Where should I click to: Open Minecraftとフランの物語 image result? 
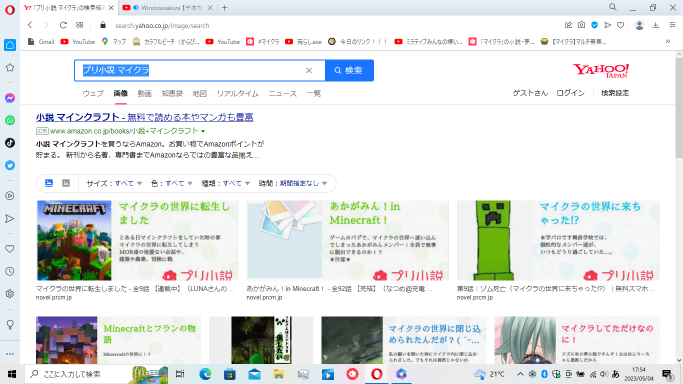[118, 340]
